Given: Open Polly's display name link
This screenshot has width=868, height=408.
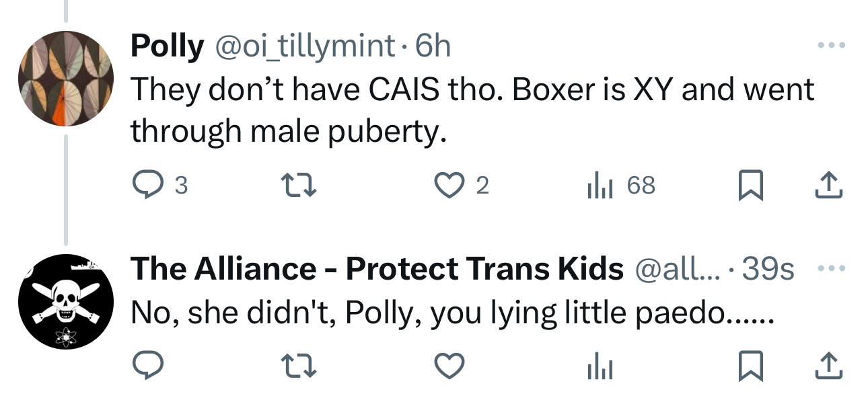Looking at the screenshot, I should [x=167, y=46].
